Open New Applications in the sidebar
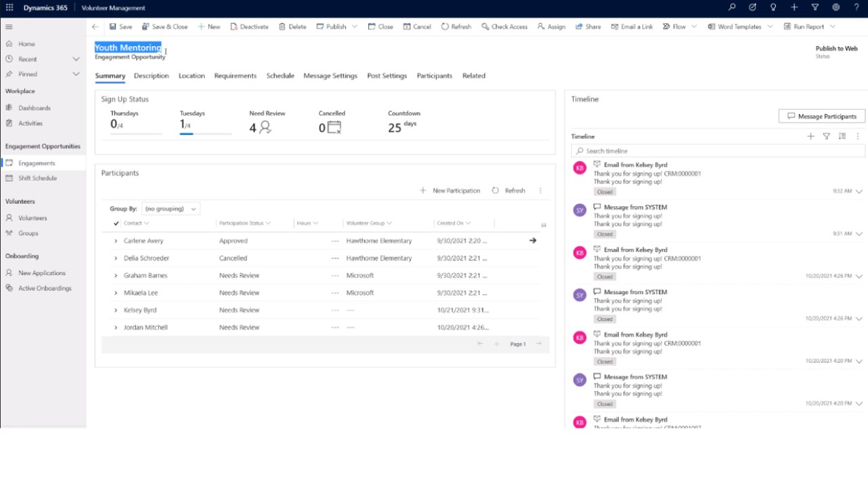This screenshot has height=488, width=868. tap(41, 273)
